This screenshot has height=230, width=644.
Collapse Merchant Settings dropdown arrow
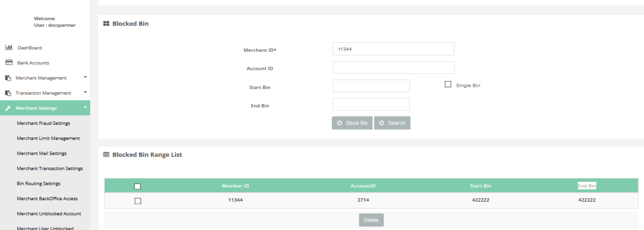click(x=85, y=107)
